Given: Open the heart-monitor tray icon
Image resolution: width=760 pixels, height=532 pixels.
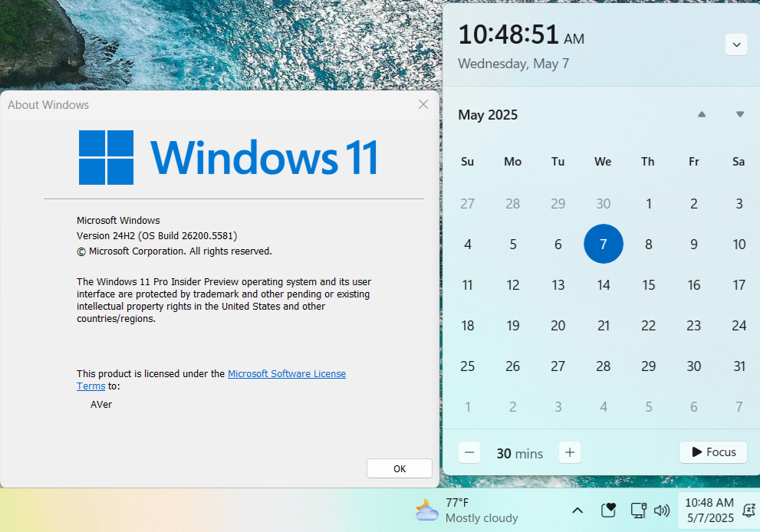Looking at the screenshot, I should pos(608,511).
